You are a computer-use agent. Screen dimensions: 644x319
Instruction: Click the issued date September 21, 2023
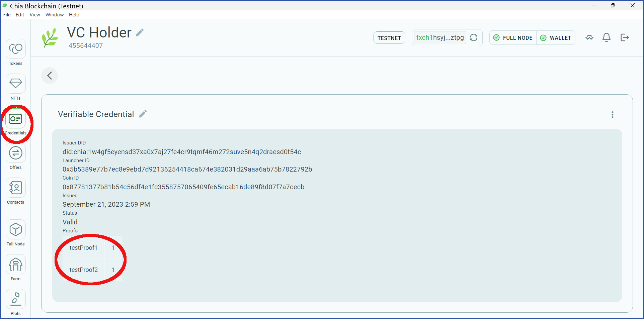[x=106, y=204]
